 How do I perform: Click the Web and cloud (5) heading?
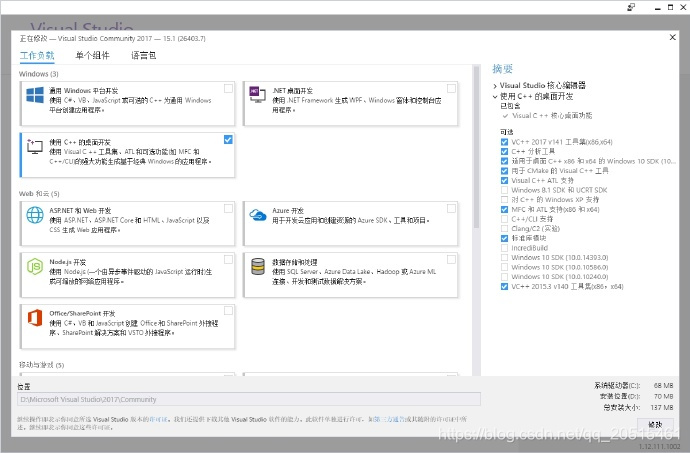(39, 194)
